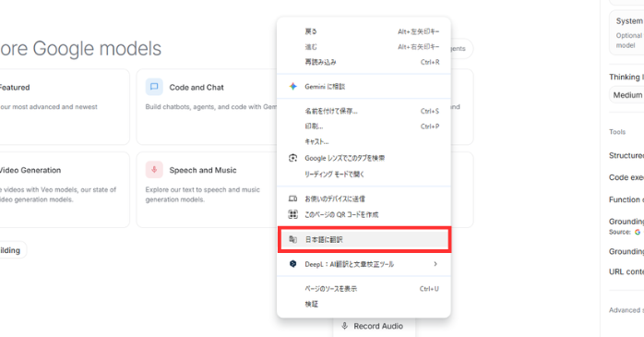
Task: Open the Medium thinking level dropdown
Action: coord(626,95)
